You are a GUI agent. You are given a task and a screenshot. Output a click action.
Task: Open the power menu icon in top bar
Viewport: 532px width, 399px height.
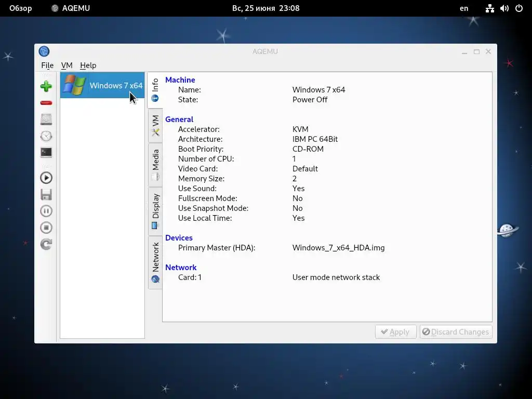pos(519,8)
